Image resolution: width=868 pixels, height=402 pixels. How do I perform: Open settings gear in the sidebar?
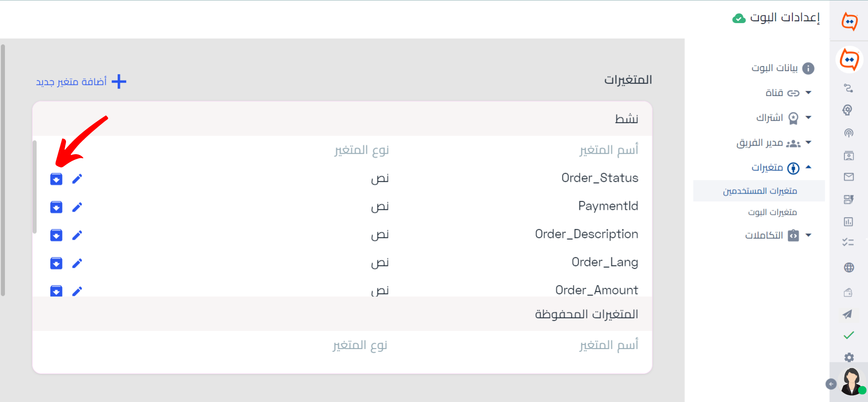tap(849, 357)
